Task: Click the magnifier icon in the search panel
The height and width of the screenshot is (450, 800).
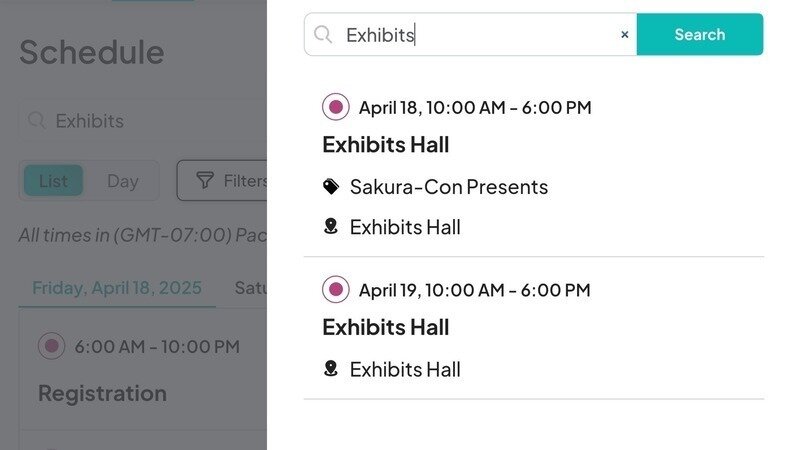Action: 323,35
